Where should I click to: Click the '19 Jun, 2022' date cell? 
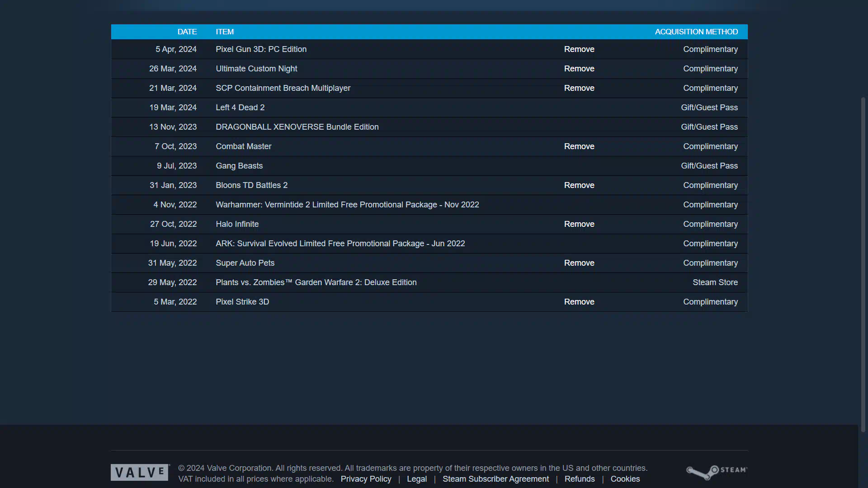point(173,244)
